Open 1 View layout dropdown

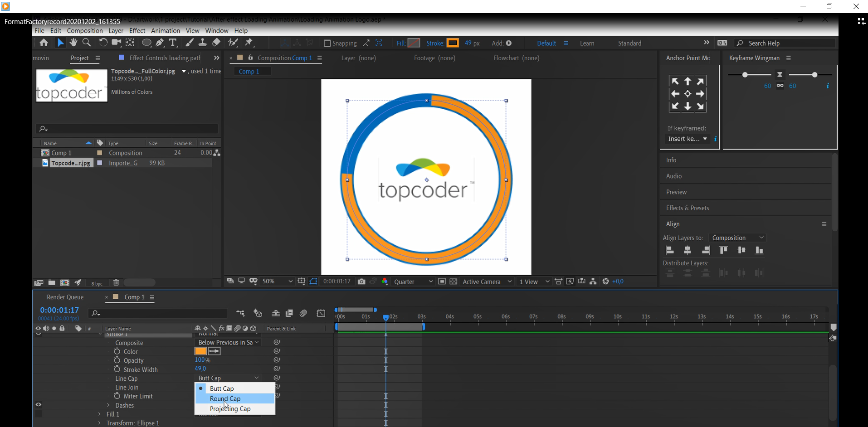point(534,281)
